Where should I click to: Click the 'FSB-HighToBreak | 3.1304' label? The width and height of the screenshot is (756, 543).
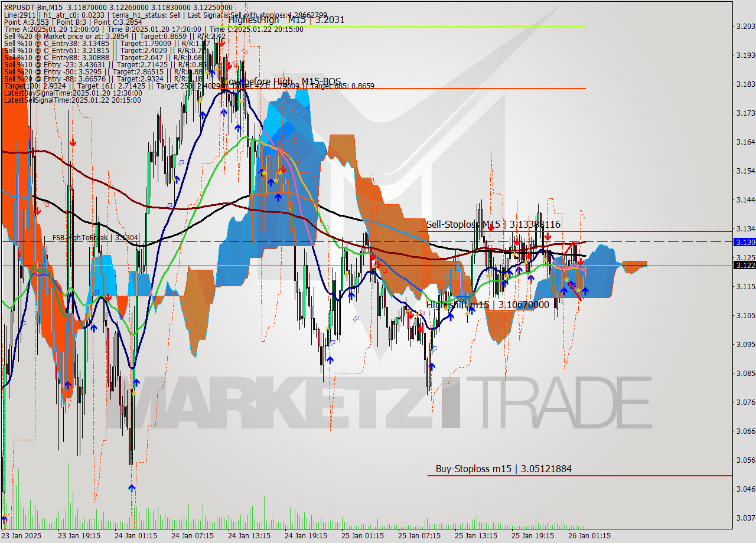95,238
